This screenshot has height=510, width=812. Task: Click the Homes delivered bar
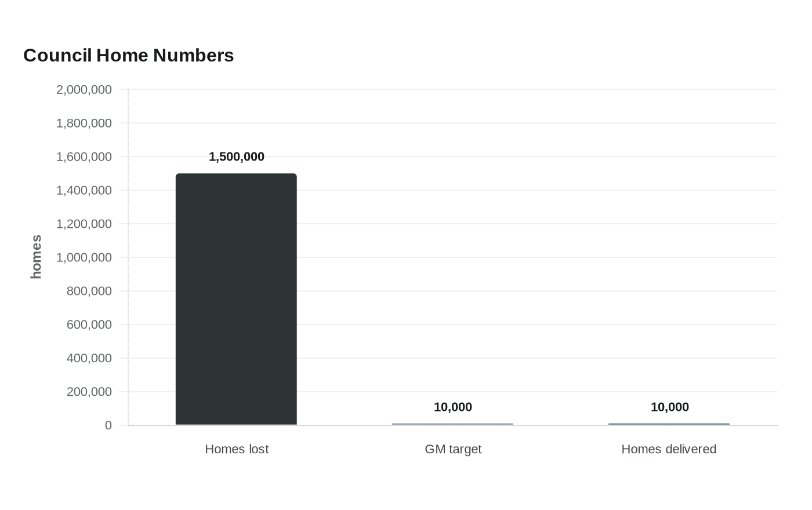[669, 424]
